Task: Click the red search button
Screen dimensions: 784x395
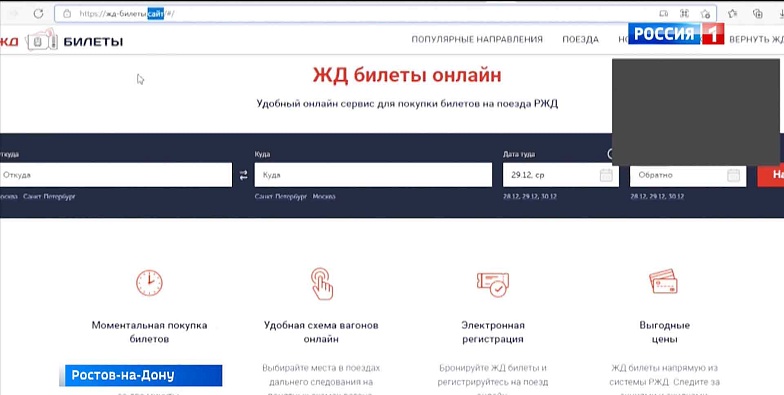Action: point(770,175)
